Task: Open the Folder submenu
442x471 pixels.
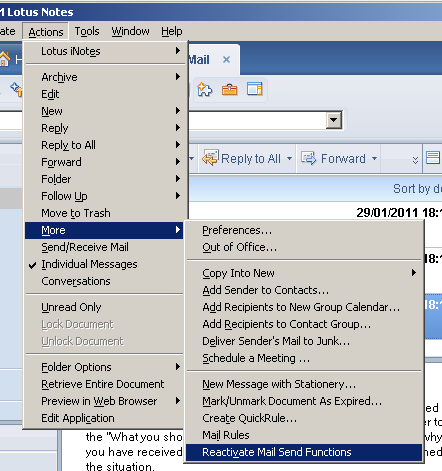Action: (x=104, y=179)
